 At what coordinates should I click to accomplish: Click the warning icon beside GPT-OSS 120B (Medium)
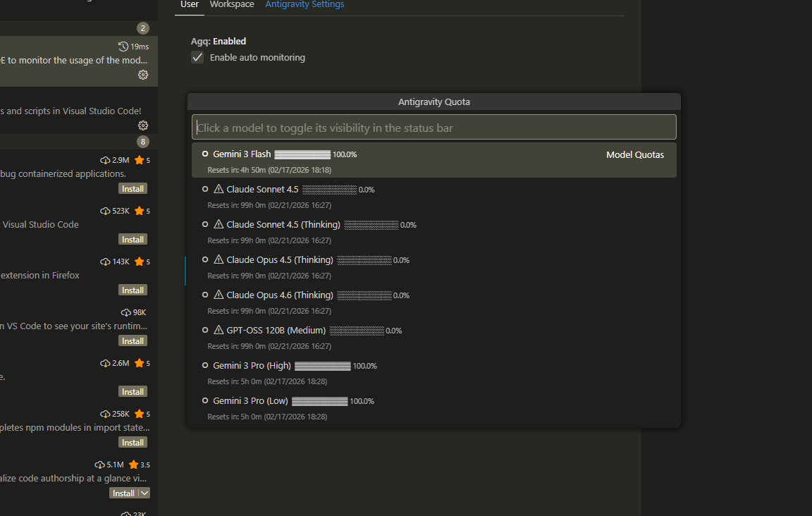point(219,330)
